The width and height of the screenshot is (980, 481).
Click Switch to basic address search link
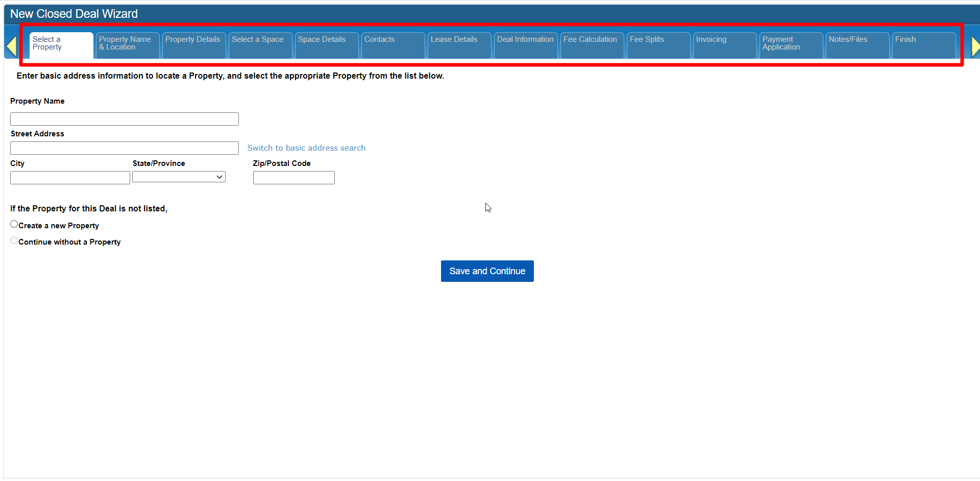(x=306, y=148)
